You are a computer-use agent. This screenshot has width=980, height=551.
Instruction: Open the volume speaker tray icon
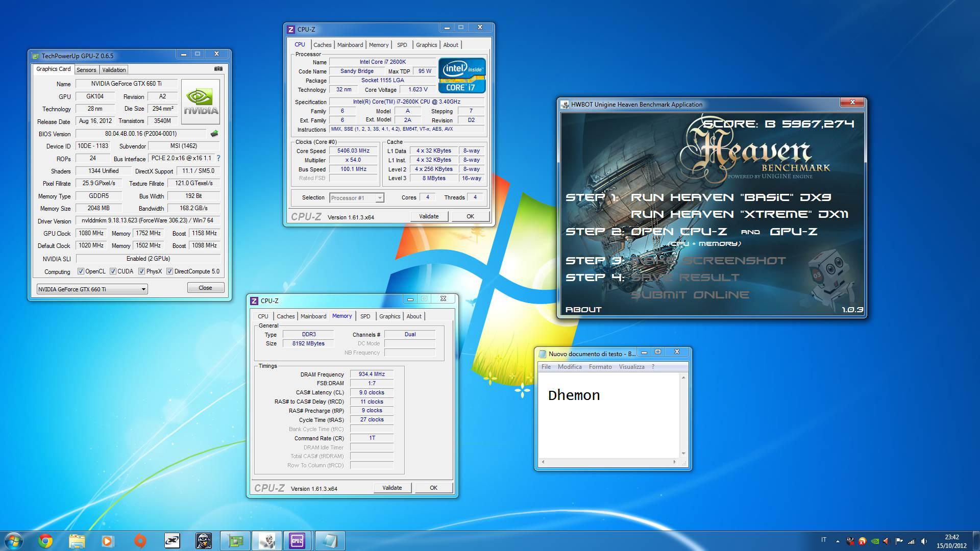click(x=924, y=541)
